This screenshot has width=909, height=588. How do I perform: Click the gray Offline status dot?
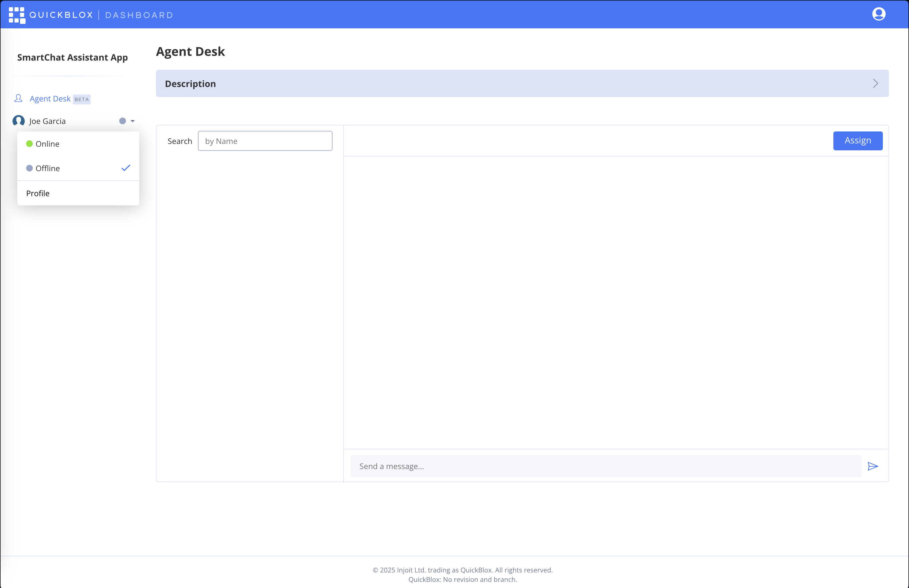click(29, 168)
